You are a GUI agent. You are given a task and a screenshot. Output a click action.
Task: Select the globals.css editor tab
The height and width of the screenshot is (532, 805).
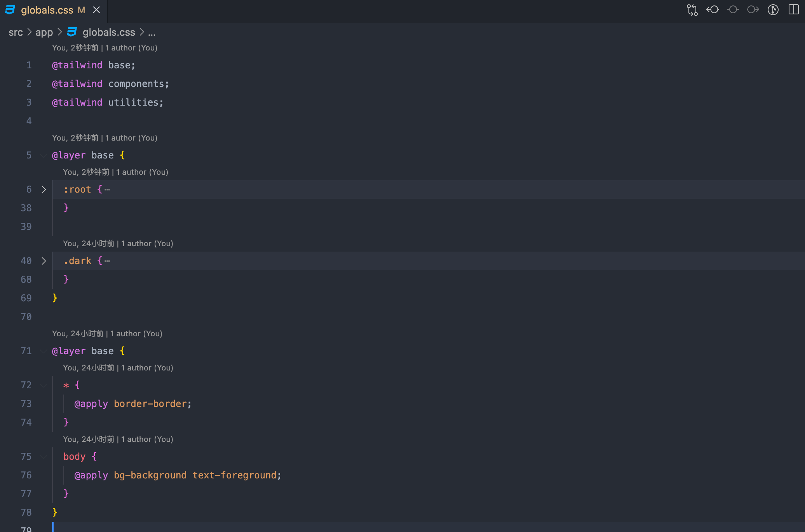(x=54, y=10)
